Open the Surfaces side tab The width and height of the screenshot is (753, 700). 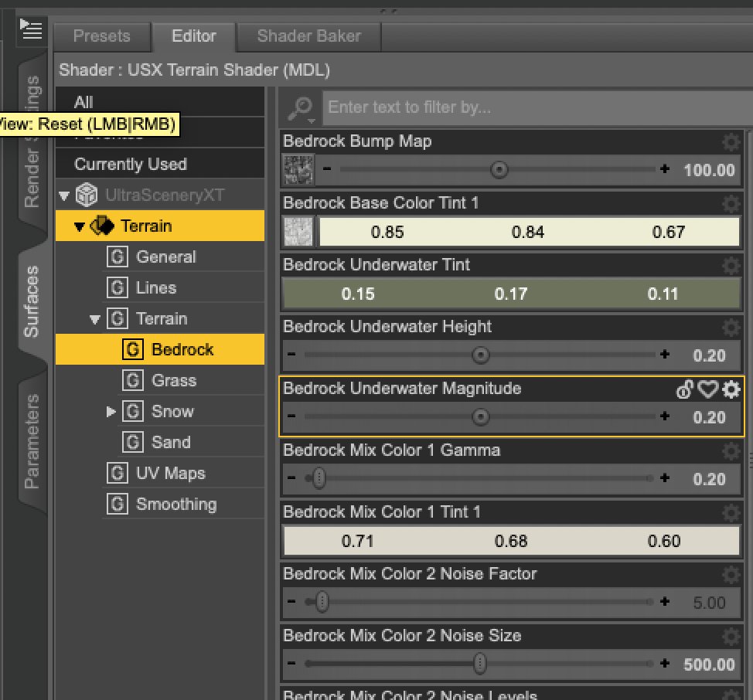(31, 301)
